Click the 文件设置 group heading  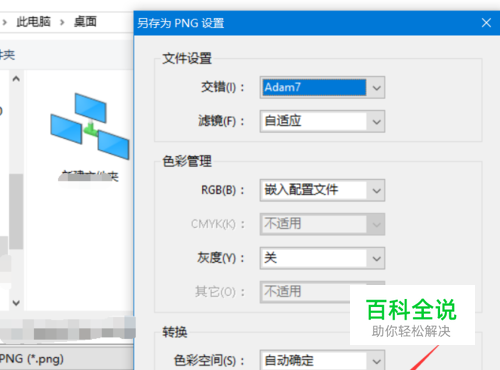(187, 58)
